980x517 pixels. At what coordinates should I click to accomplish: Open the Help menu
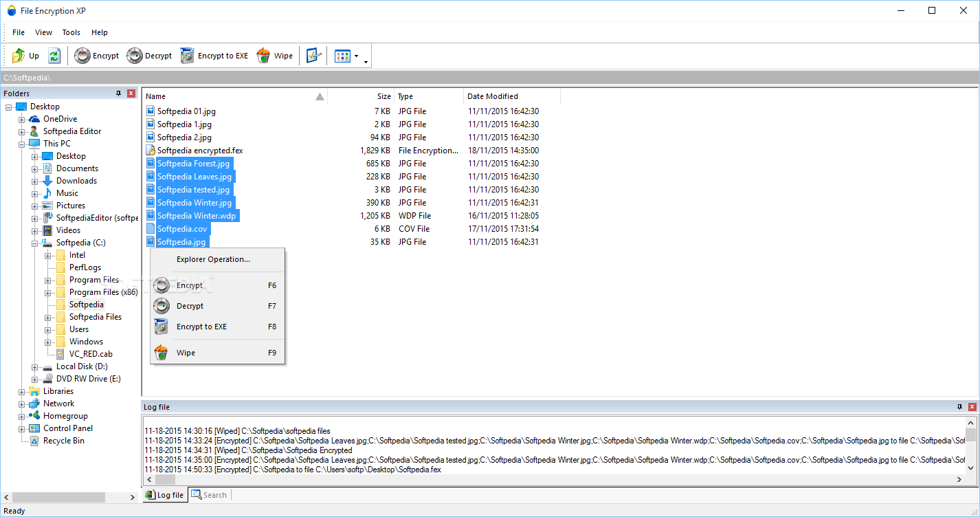click(100, 32)
